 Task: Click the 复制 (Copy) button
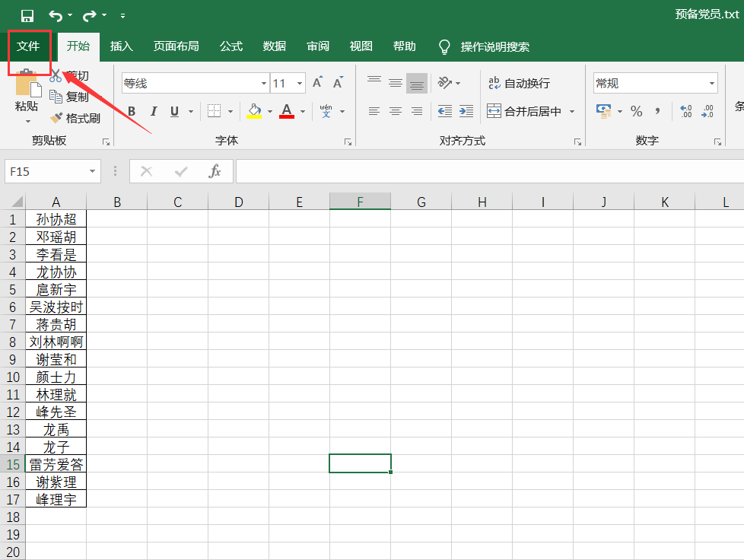tap(69, 97)
